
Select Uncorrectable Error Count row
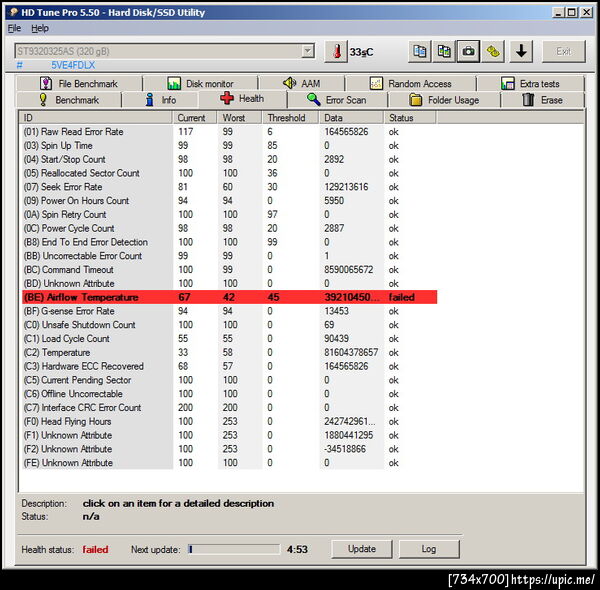click(230, 256)
